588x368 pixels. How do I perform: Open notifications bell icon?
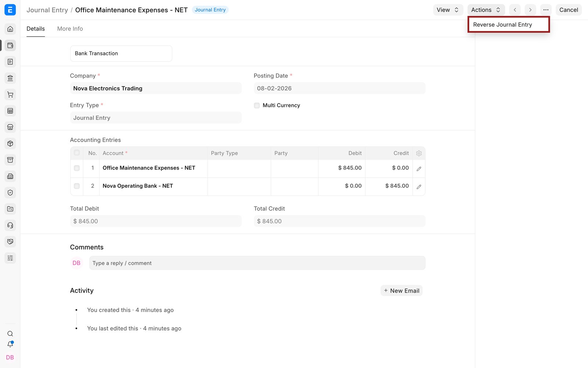tap(10, 344)
